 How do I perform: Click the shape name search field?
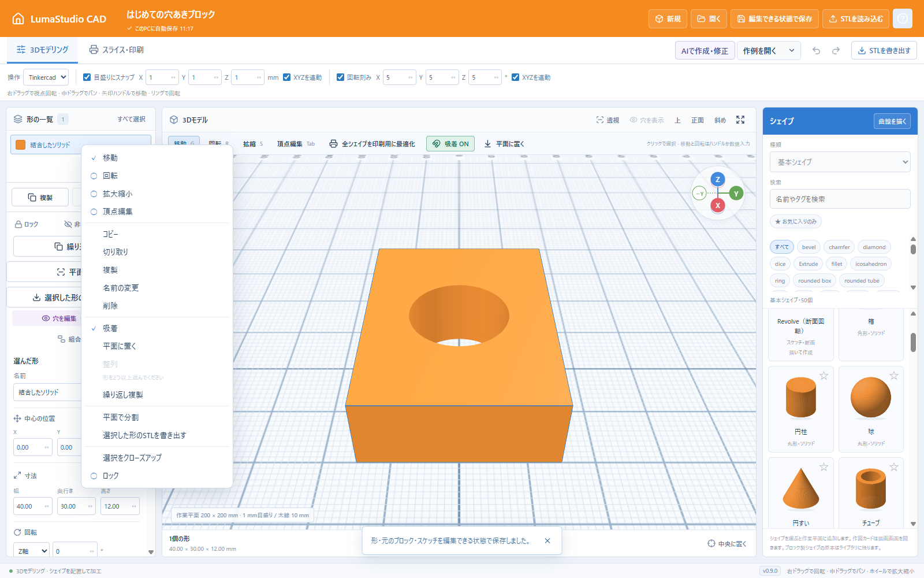tap(840, 199)
